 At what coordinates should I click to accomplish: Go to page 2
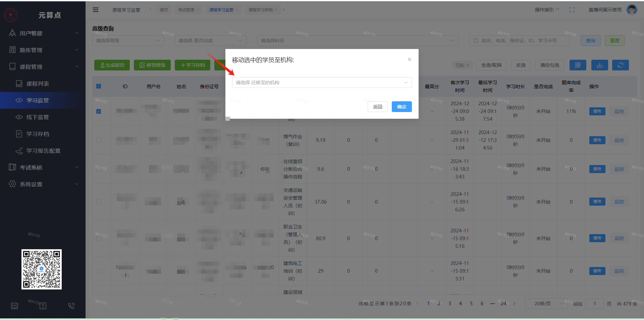click(x=439, y=304)
